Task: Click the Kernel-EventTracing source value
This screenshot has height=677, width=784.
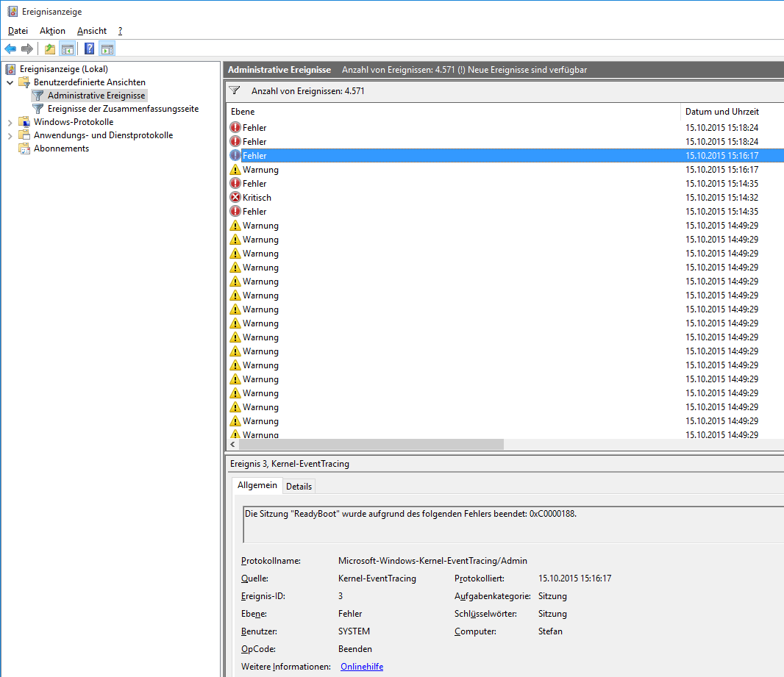Action: pyautogui.click(x=377, y=578)
